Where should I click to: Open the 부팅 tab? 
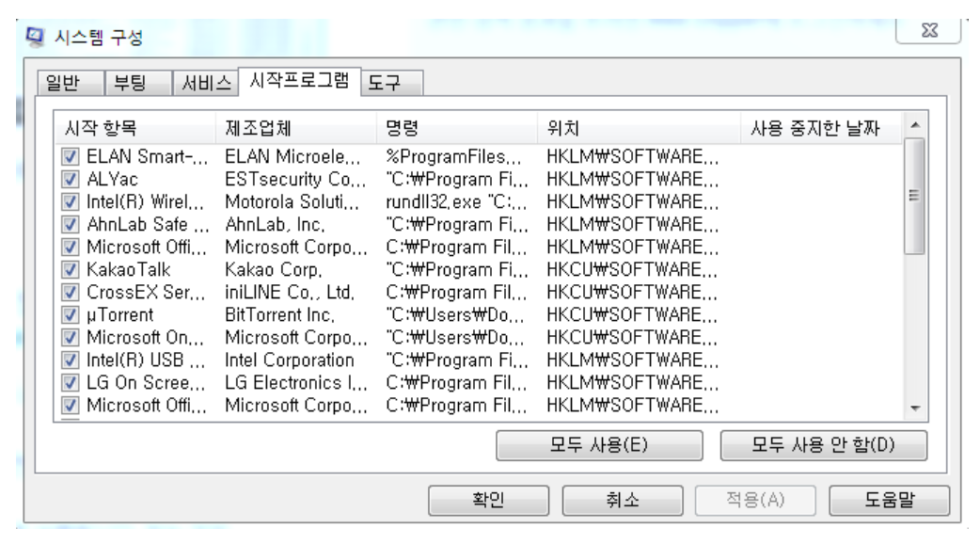pyautogui.click(x=137, y=83)
